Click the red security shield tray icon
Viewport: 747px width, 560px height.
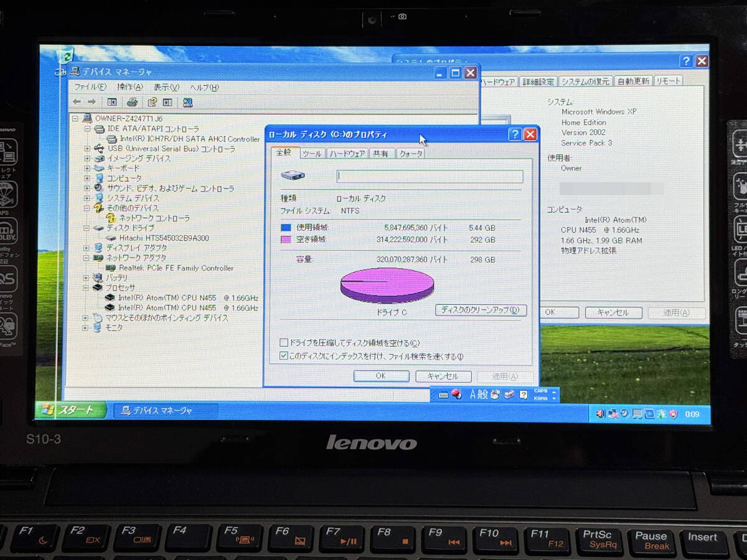pyautogui.click(x=672, y=413)
